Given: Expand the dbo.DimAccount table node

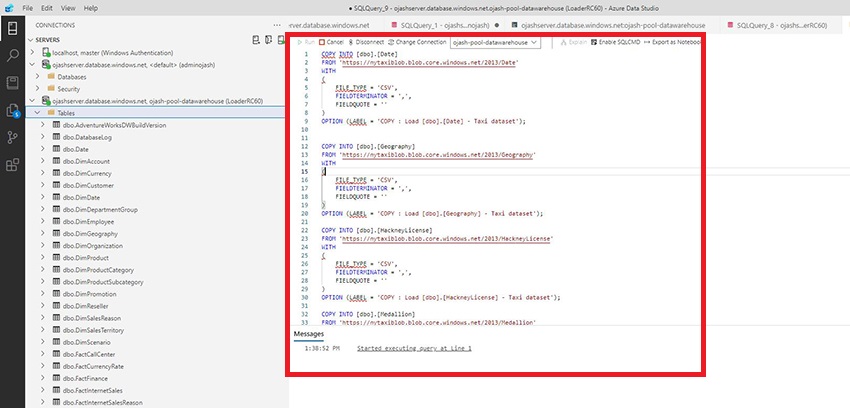Looking at the screenshot, I should pyautogui.click(x=43, y=161).
